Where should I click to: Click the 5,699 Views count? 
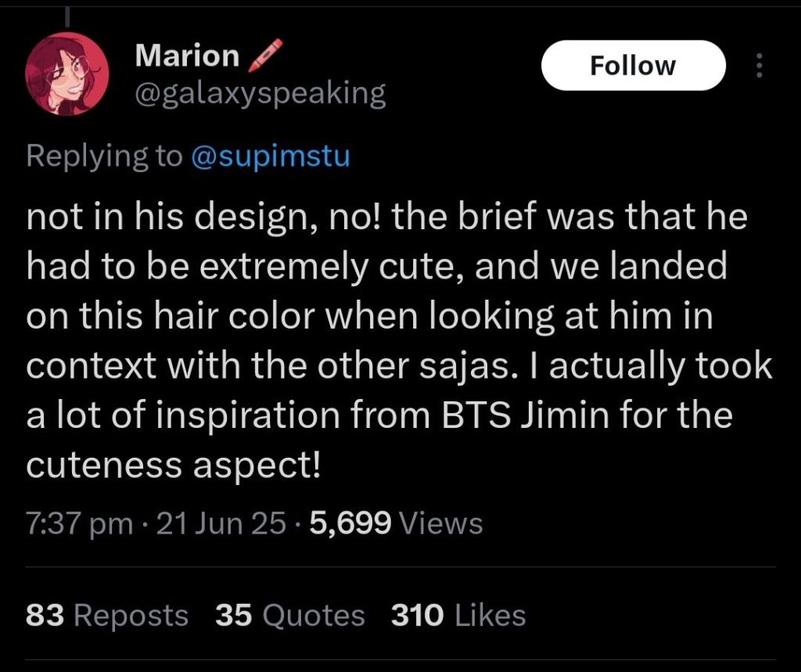[x=396, y=523]
